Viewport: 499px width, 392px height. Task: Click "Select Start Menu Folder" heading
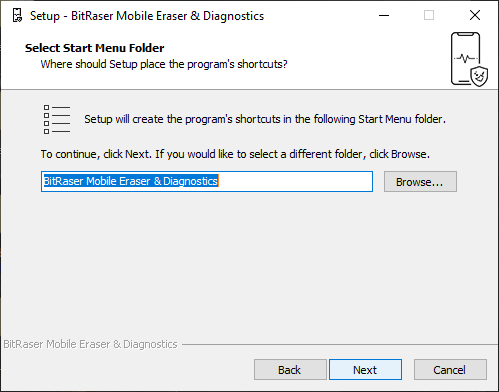point(95,48)
